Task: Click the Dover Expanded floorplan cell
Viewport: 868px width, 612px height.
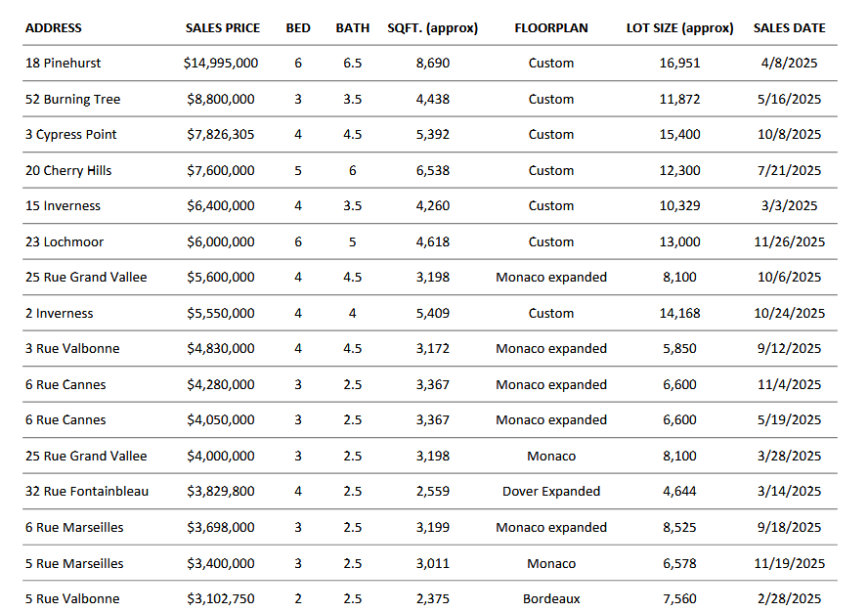Action: tap(551, 492)
